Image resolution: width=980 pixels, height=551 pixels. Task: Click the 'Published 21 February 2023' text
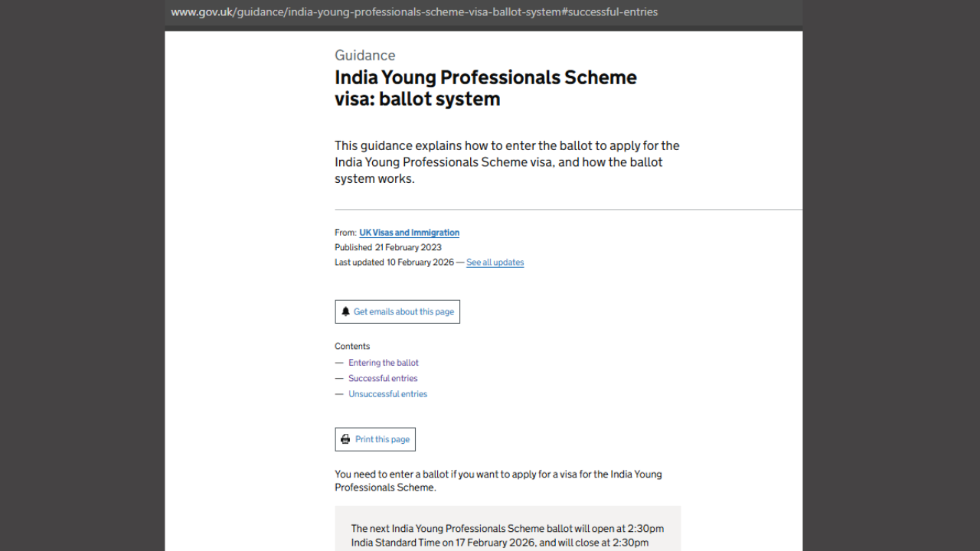coord(387,247)
